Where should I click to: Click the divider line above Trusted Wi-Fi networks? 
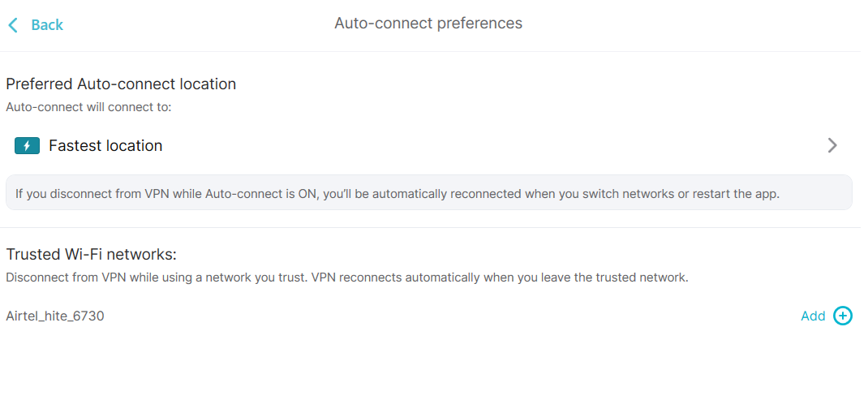pyautogui.click(x=434, y=228)
